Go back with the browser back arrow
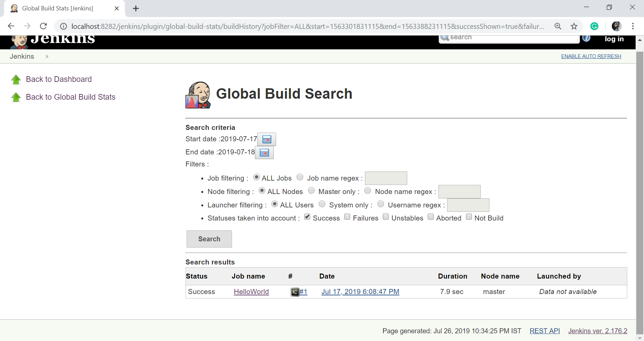The width and height of the screenshot is (644, 341). click(11, 26)
